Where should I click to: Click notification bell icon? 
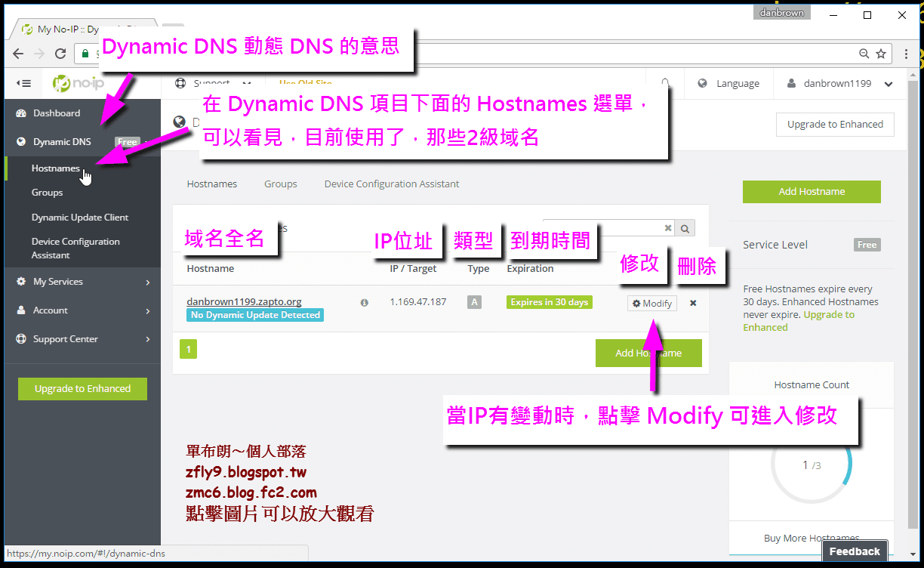(x=665, y=83)
